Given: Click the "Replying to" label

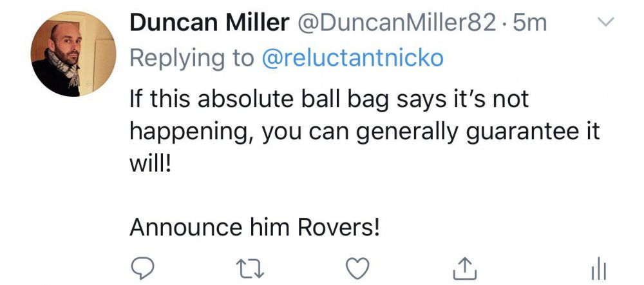Looking at the screenshot, I should (x=192, y=58).
